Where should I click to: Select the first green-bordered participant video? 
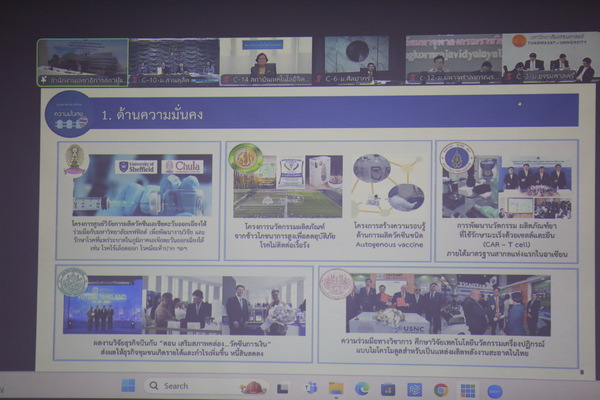pos(83,62)
